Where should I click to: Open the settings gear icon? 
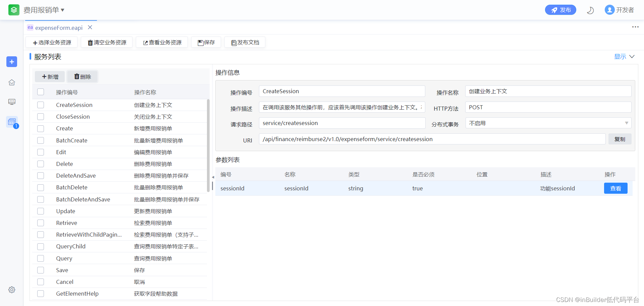(12, 290)
